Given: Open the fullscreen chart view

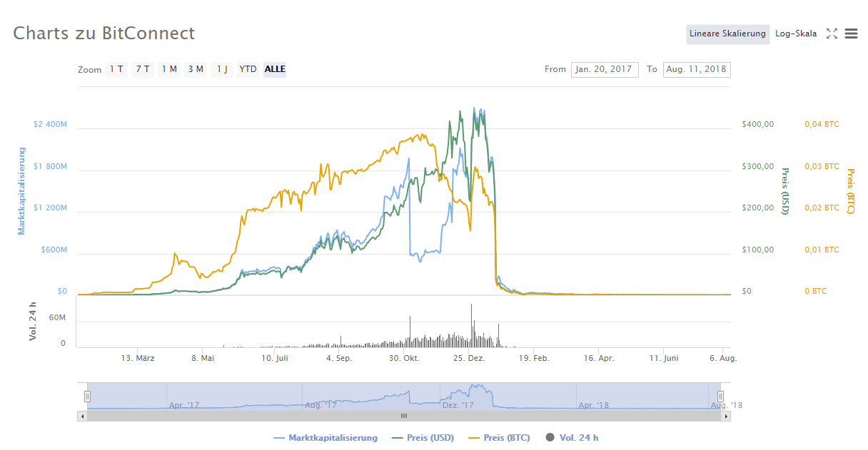Looking at the screenshot, I should coord(832,33).
